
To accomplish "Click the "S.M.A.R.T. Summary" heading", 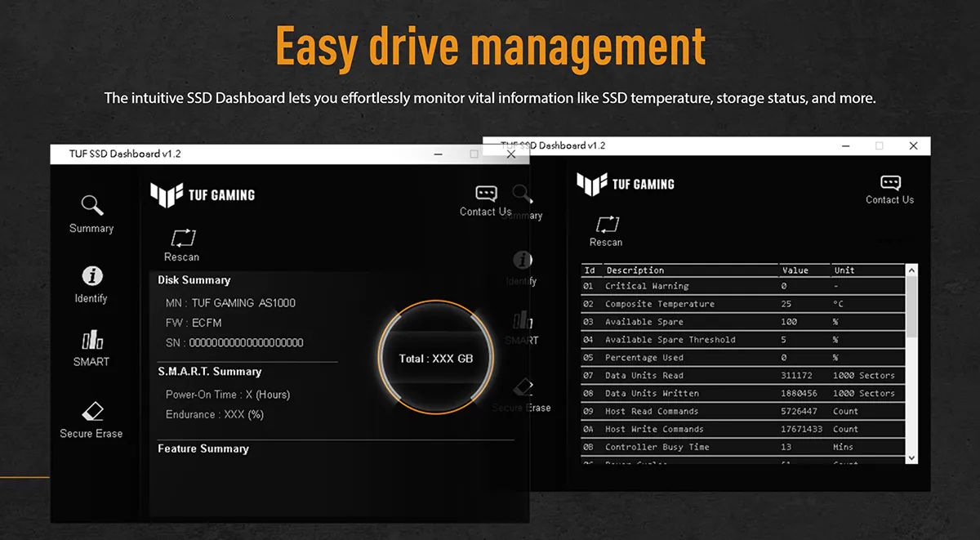I will (x=210, y=372).
